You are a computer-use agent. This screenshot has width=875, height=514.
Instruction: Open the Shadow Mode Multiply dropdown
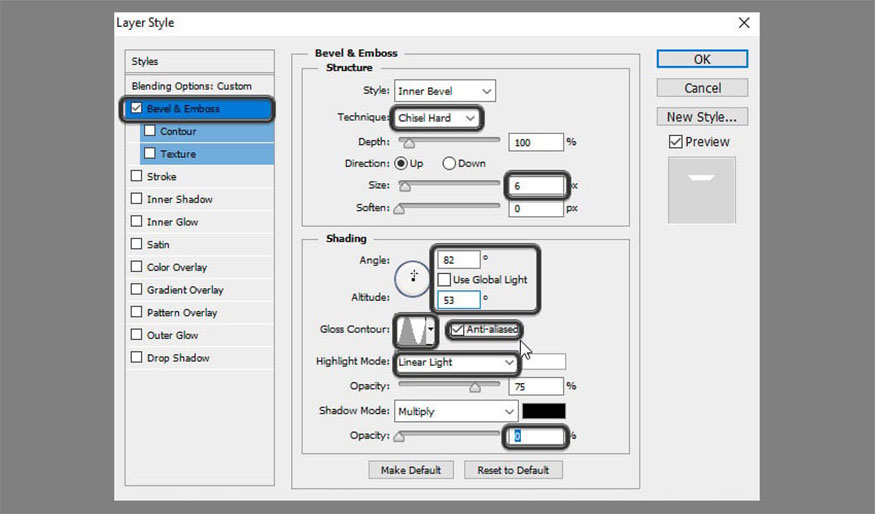click(455, 411)
